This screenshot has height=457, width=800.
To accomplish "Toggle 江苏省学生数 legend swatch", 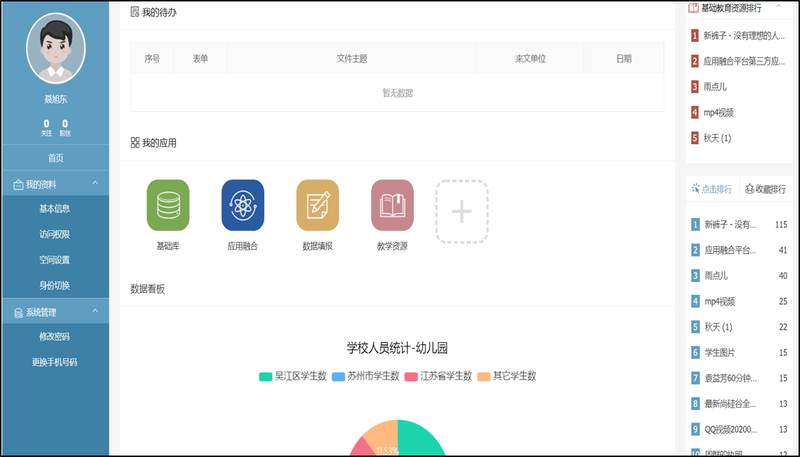I will [411, 377].
